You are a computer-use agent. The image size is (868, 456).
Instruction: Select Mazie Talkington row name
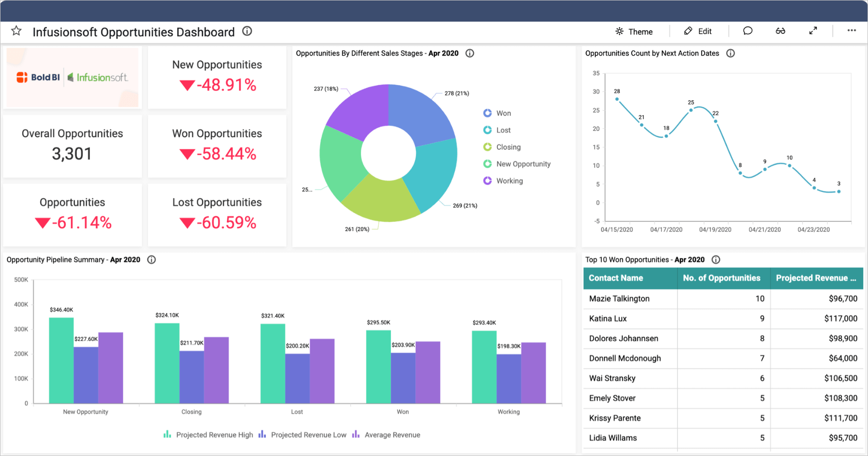point(619,299)
